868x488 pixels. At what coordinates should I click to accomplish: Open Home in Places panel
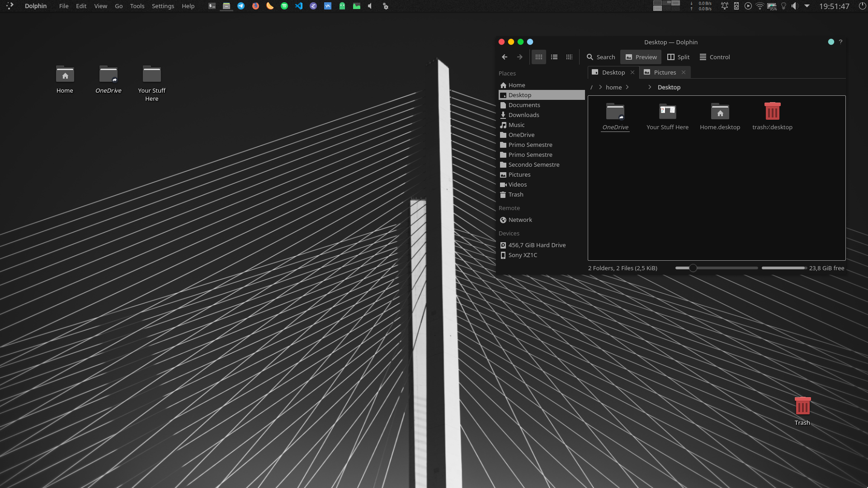point(542,85)
